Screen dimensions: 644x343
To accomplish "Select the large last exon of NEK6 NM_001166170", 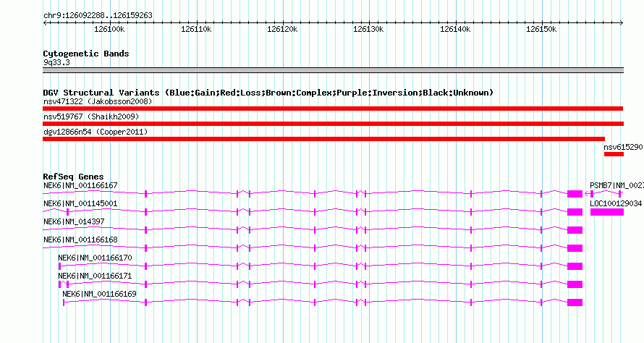I will (575, 266).
